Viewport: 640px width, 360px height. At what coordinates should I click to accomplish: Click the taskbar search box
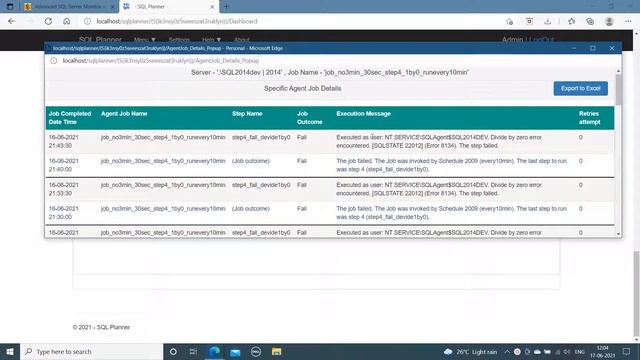(x=91, y=351)
